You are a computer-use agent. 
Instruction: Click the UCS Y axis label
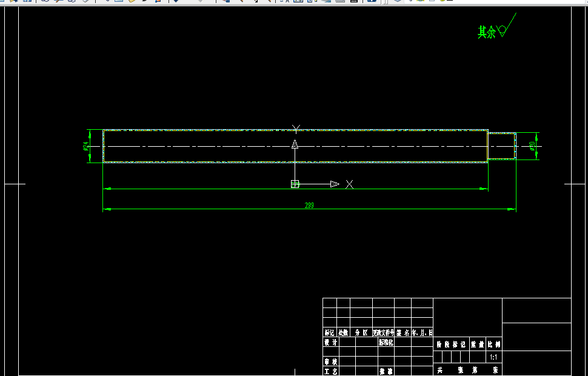click(296, 129)
